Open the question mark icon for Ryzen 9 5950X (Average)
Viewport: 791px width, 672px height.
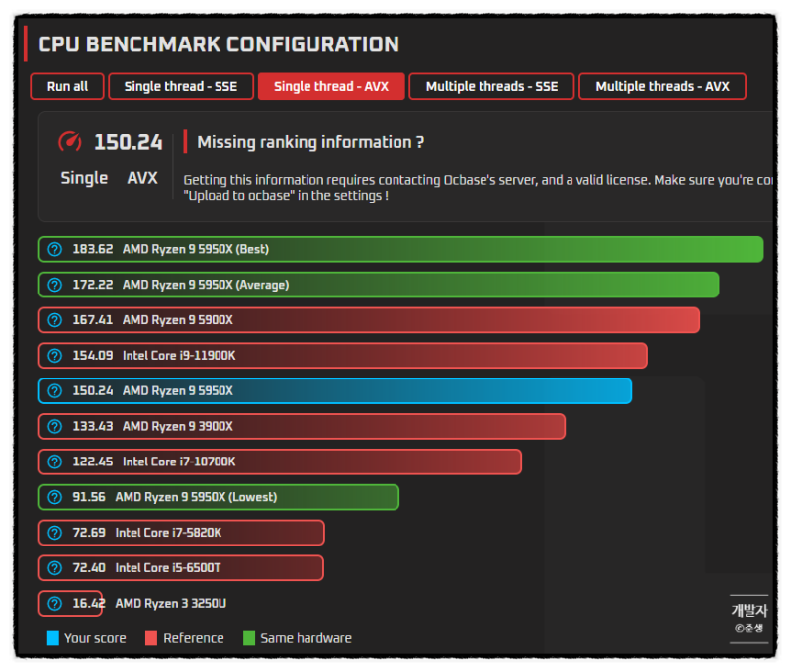tap(53, 285)
